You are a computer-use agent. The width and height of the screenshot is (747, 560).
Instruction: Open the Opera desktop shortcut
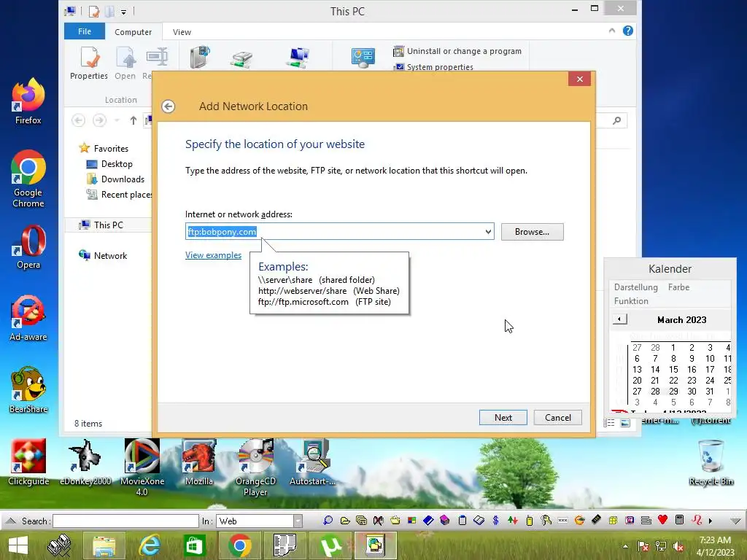coord(28,247)
